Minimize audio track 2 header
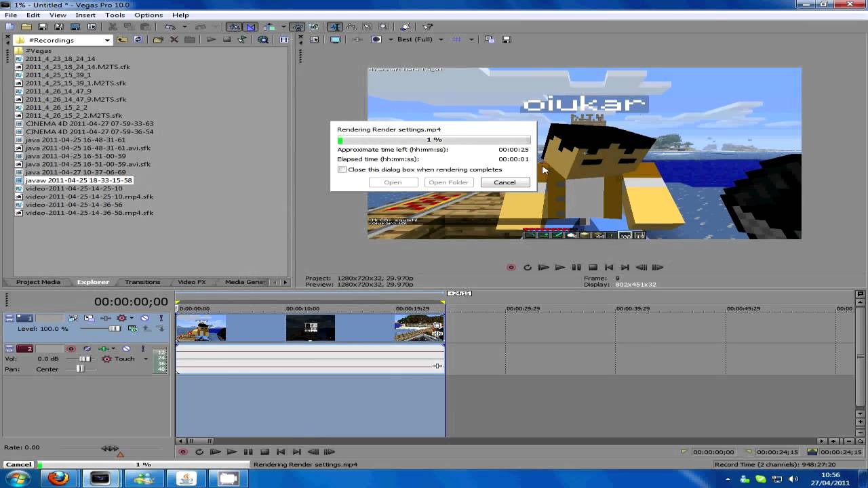Image resolution: width=868 pixels, height=488 pixels. pyautogui.click(x=9, y=348)
